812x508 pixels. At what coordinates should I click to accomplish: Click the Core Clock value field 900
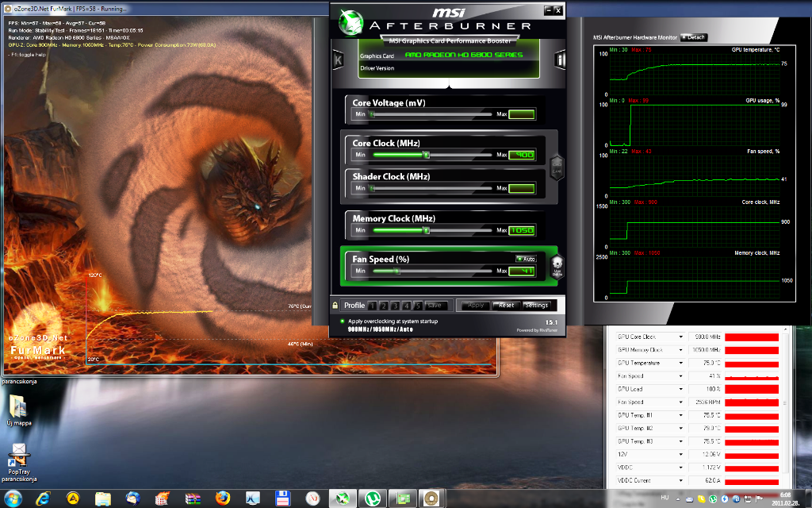click(x=522, y=155)
